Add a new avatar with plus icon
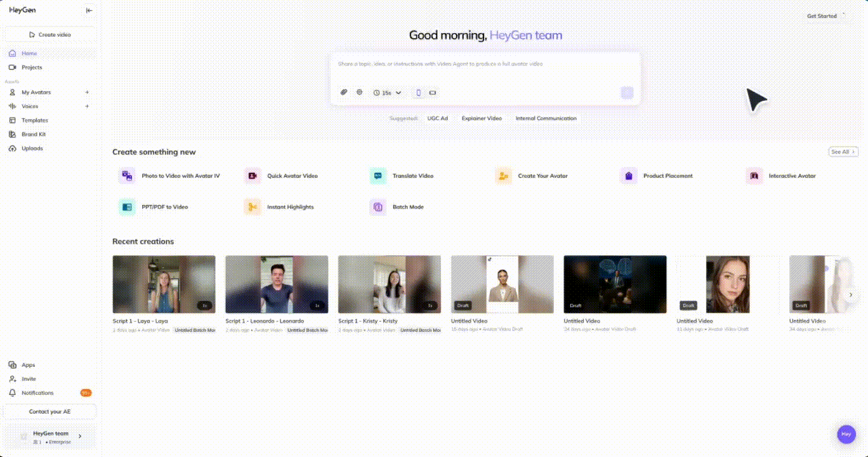Viewport: 868px width, 457px height. [x=88, y=93]
